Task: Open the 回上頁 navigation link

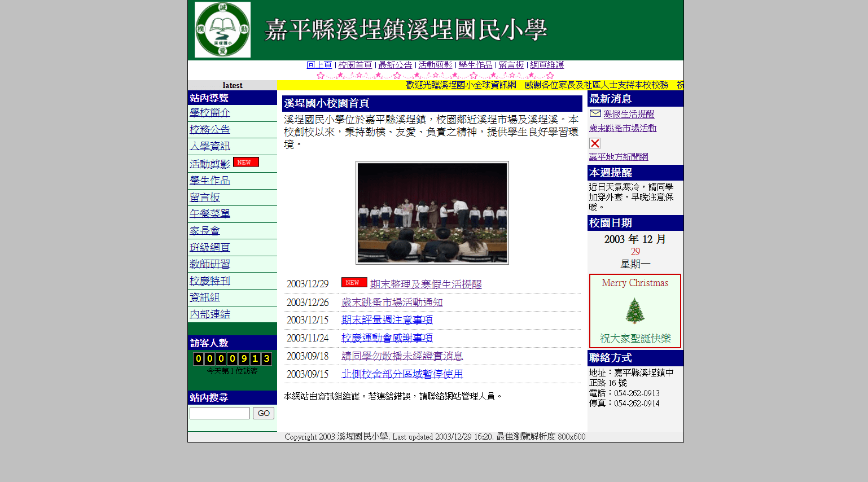Action: click(x=319, y=65)
